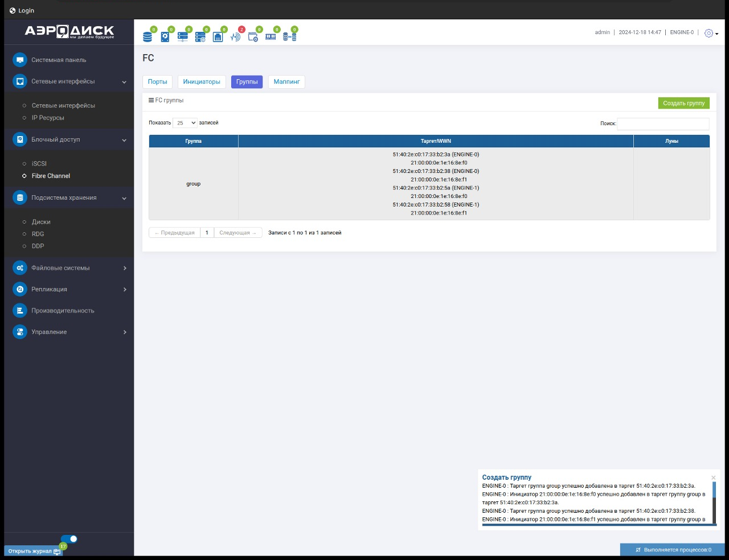
Task: Expand the Файловые системы chevron
Action: click(x=125, y=268)
